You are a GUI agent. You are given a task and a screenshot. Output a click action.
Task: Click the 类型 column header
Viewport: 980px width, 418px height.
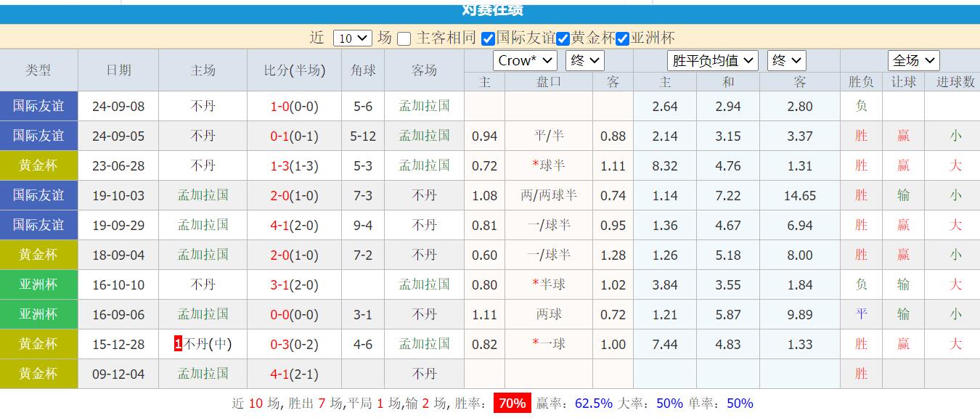[38, 70]
